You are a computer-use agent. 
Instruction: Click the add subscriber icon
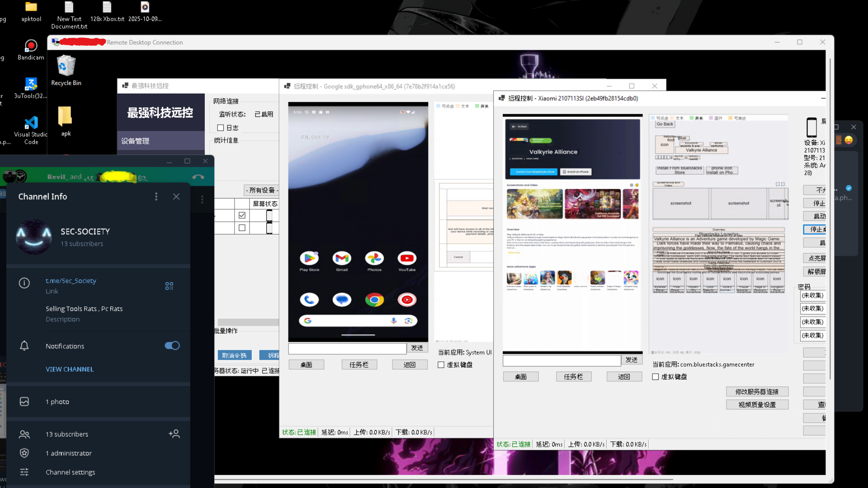click(x=174, y=434)
